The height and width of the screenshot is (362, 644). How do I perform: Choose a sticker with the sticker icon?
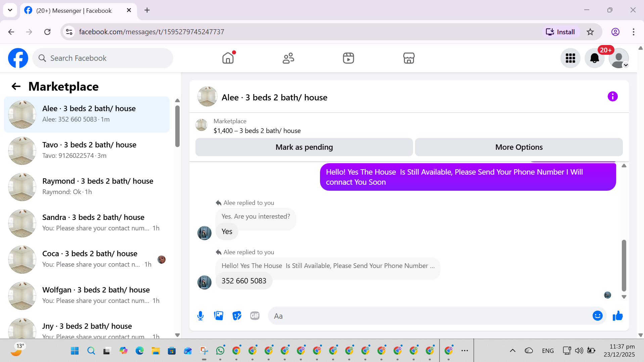237,316
